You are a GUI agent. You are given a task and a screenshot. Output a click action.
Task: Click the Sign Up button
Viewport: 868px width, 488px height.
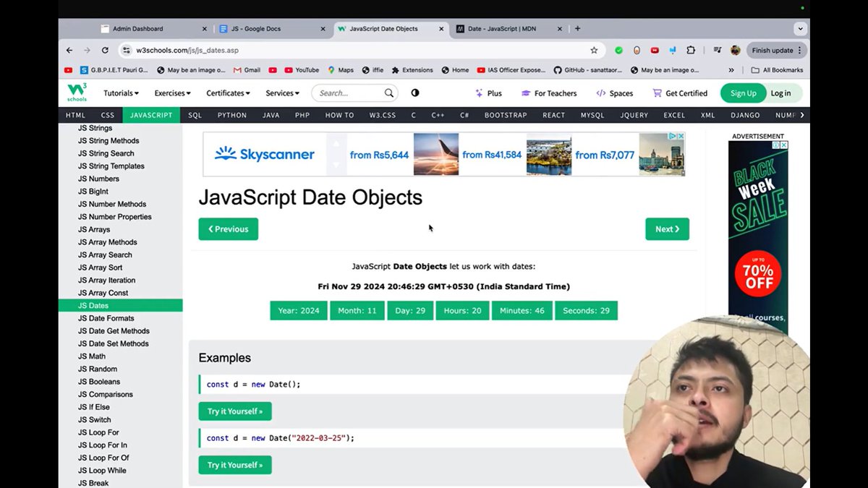(743, 93)
